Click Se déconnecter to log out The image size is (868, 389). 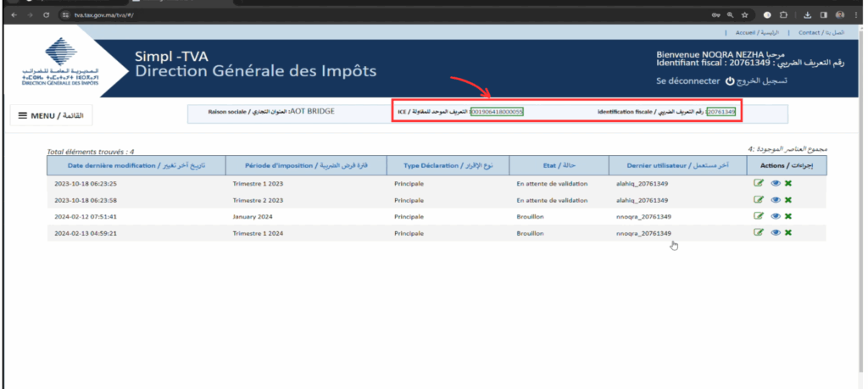[687, 81]
